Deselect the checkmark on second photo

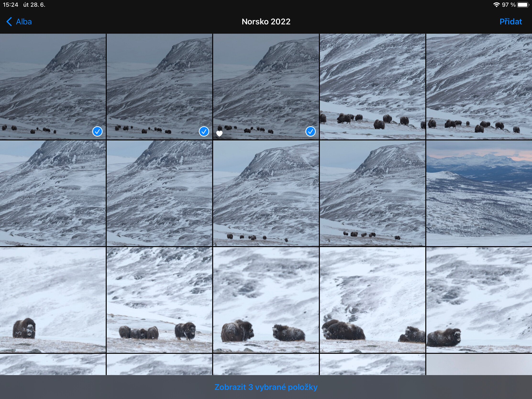pos(204,131)
